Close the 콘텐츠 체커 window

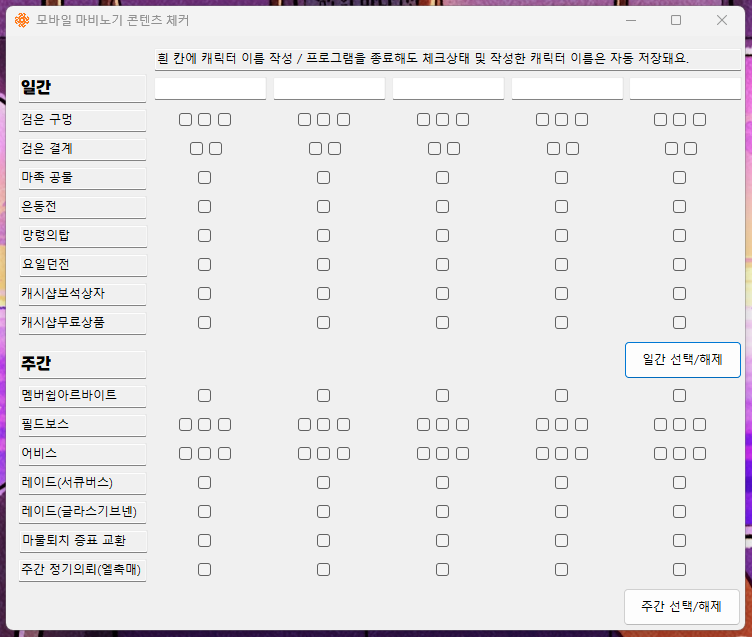pyautogui.click(x=722, y=20)
